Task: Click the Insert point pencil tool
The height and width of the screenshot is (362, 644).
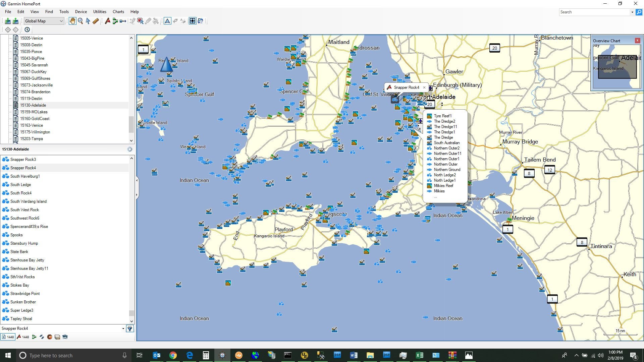Action: (132, 21)
